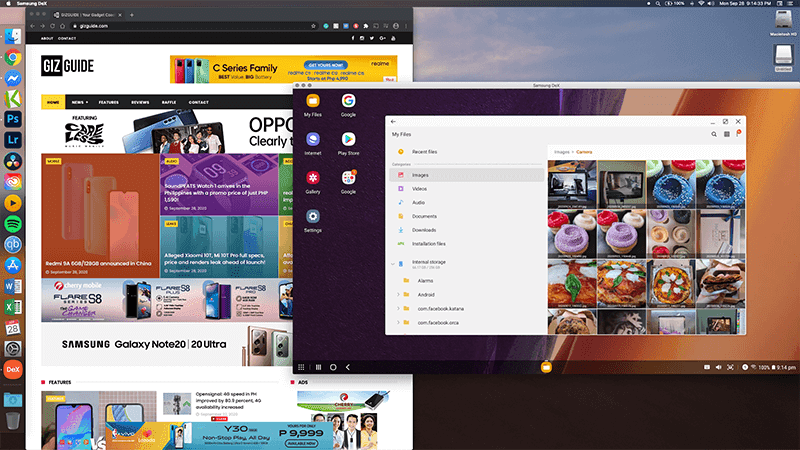Open GizGuide Twitter icon in header

pos(371,38)
